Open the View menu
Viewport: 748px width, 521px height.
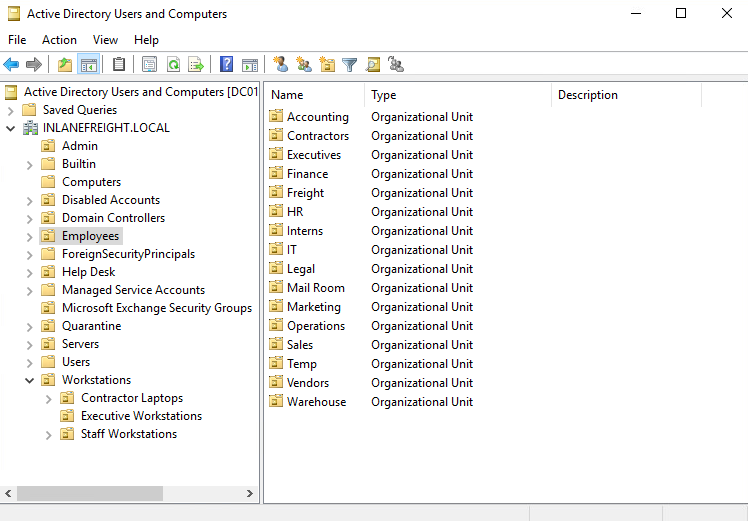105,40
